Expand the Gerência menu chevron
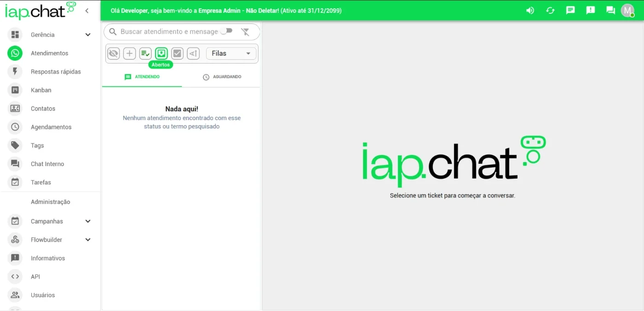 88,35
